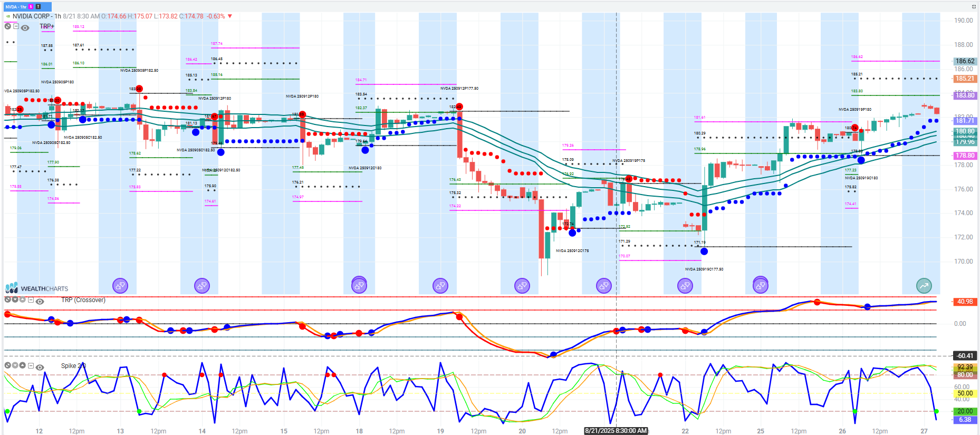Click the 92.39 Spike value label
Viewport: 980px width, 435px height.
(x=965, y=367)
